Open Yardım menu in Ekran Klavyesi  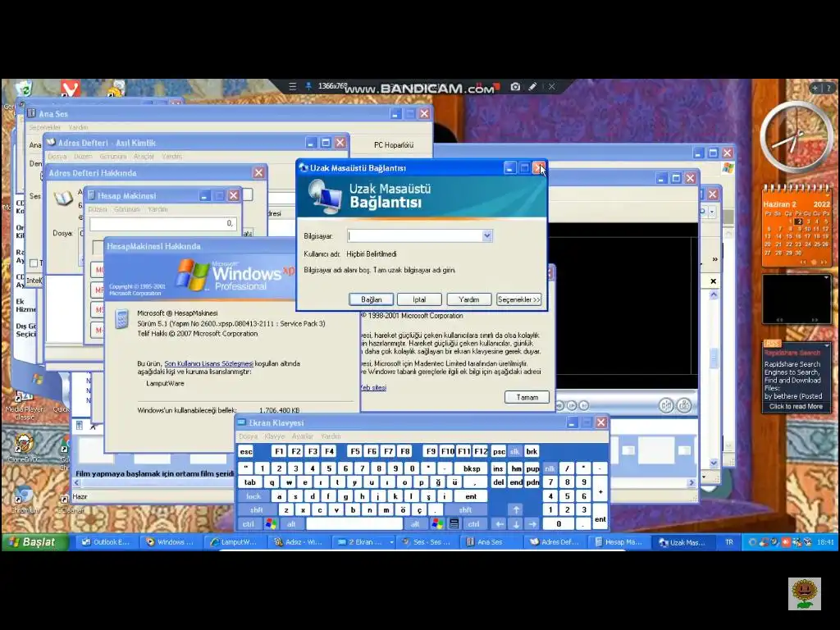pos(331,436)
